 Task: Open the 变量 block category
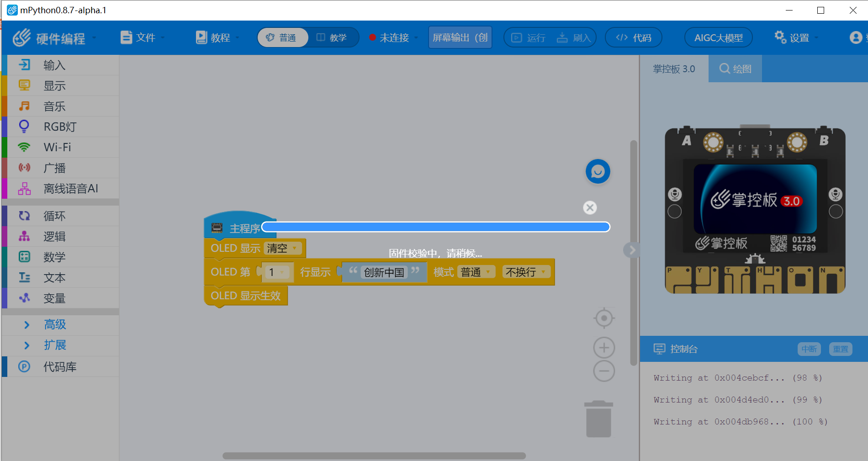60,298
